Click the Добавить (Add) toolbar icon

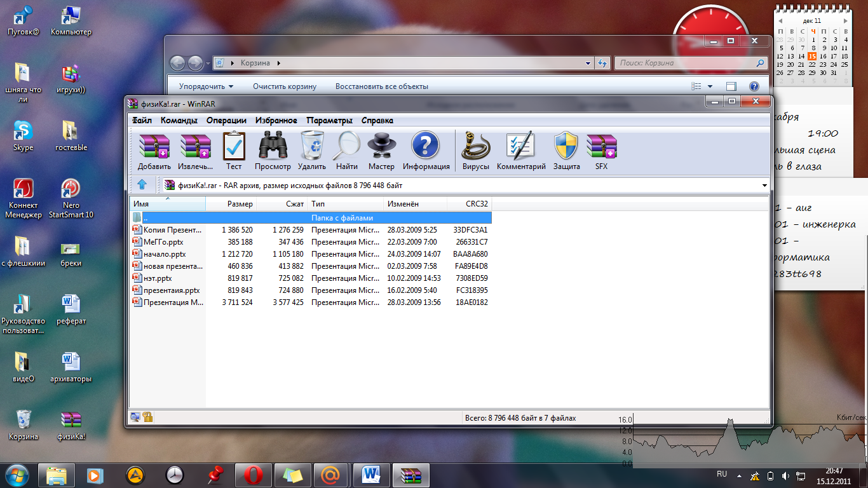pyautogui.click(x=154, y=151)
